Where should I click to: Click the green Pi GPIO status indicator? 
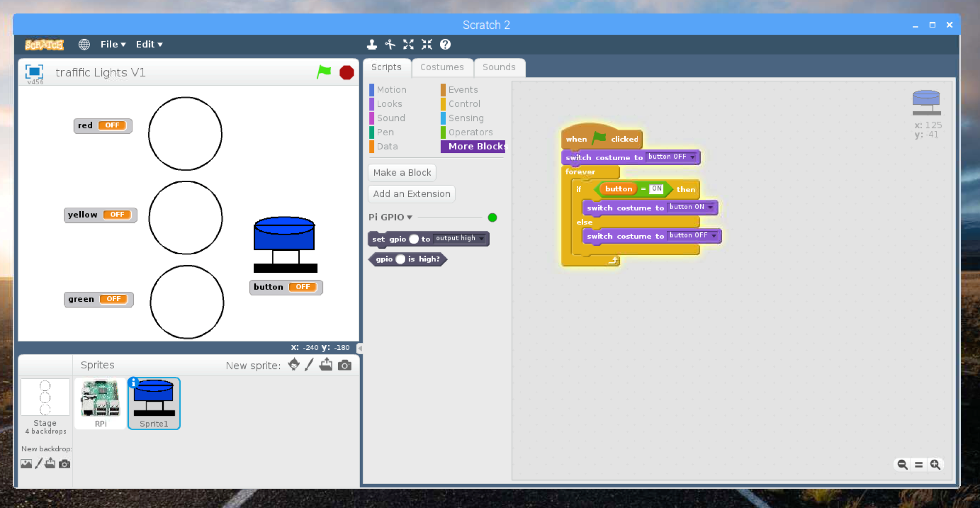492,218
